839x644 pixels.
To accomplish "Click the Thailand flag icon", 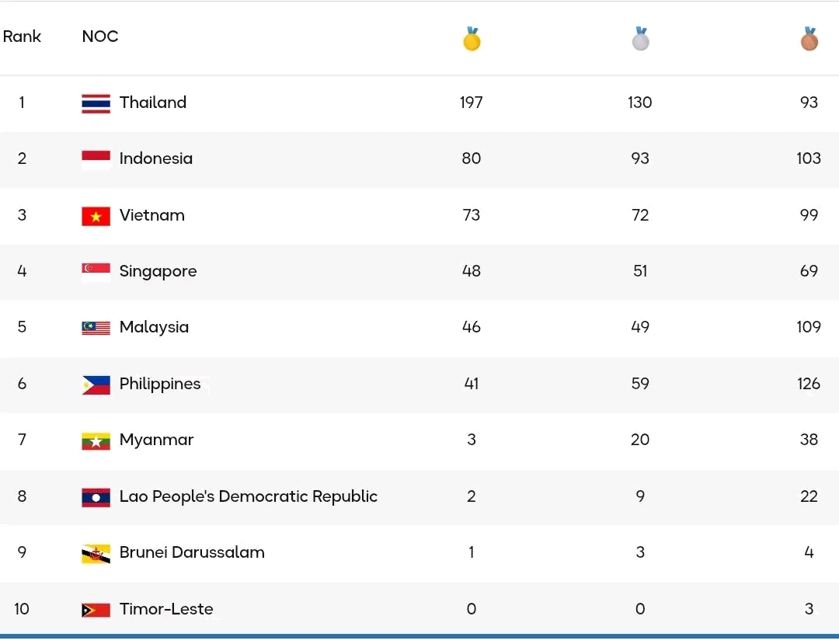I will 96,103.
